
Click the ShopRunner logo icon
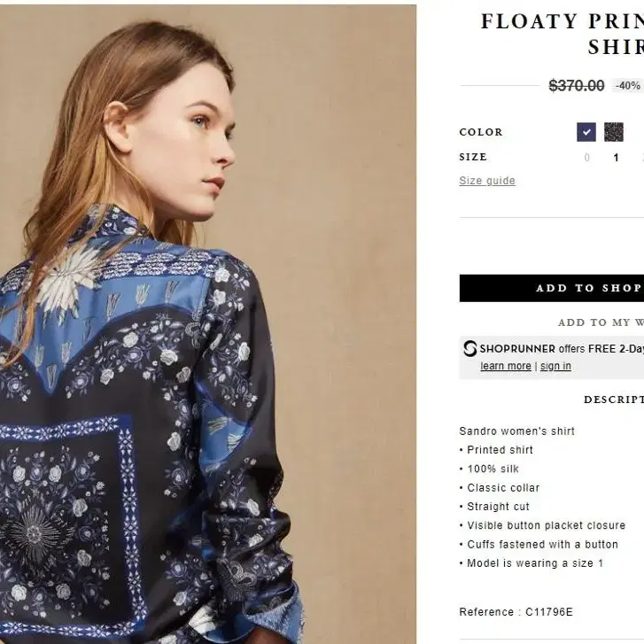pos(469,349)
